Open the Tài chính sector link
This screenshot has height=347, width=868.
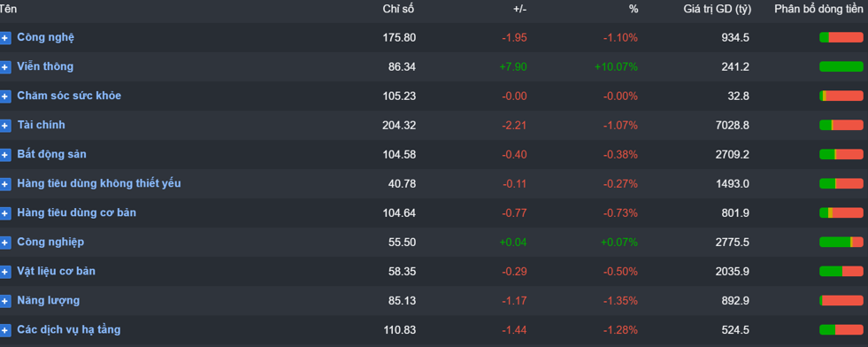41,125
